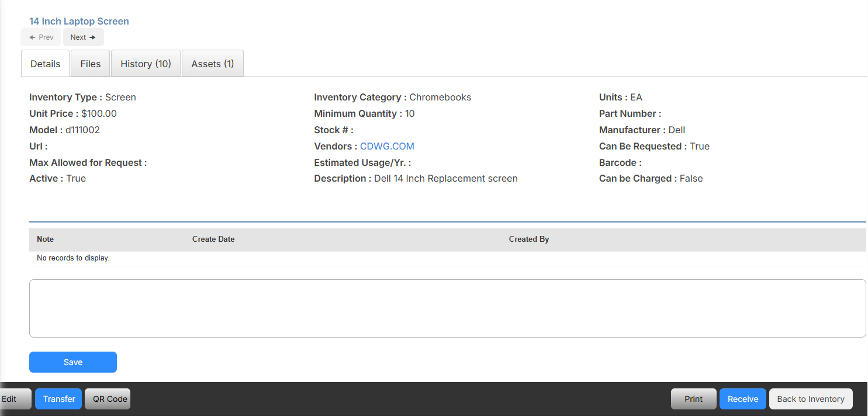The height and width of the screenshot is (417, 868).
Task: Click inside the note text box
Action: click(447, 308)
